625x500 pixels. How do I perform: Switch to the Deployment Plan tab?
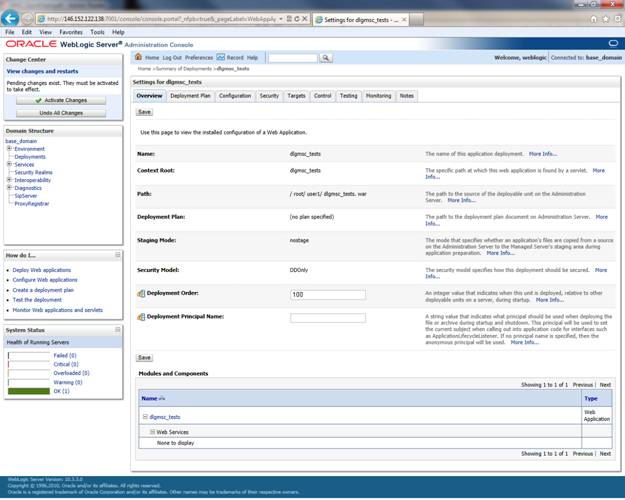point(190,96)
